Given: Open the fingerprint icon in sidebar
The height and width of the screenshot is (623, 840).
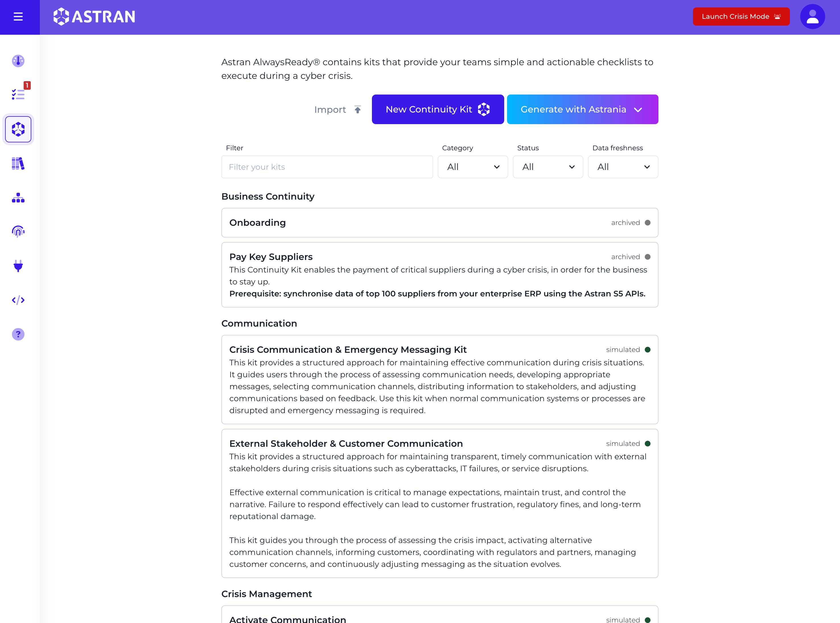Looking at the screenshot, I should pos(18,231).
